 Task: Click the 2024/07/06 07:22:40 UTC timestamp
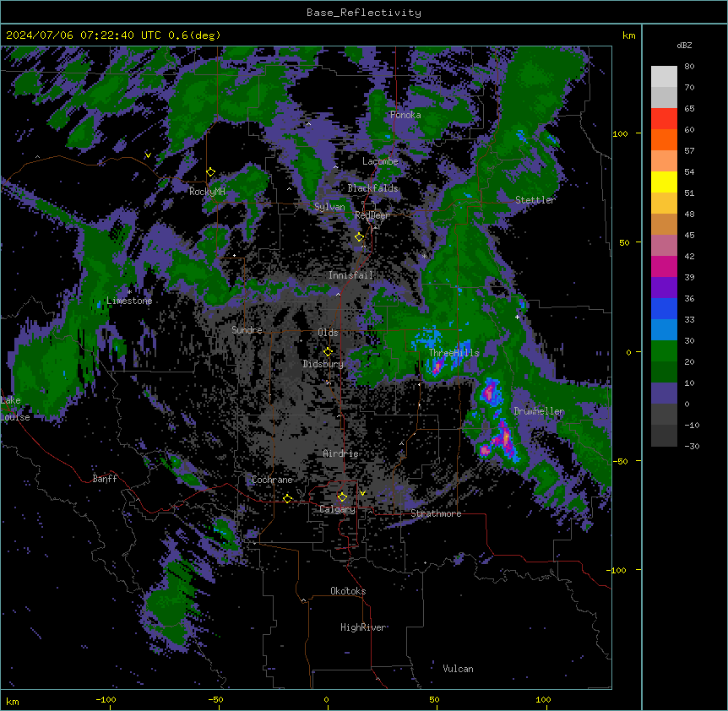tap(84, 35)
